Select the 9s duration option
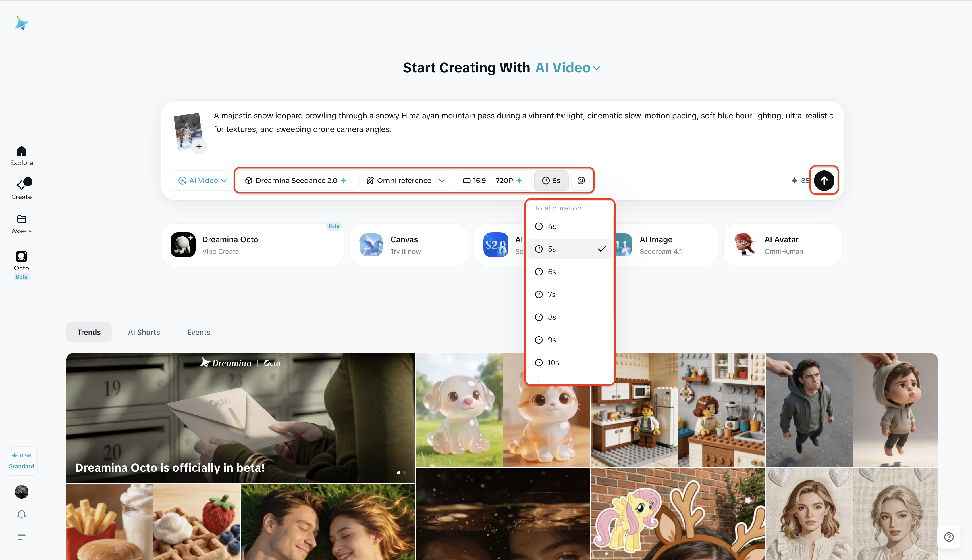The height and width of the screenshot is (560, 972). pos(570,340)
